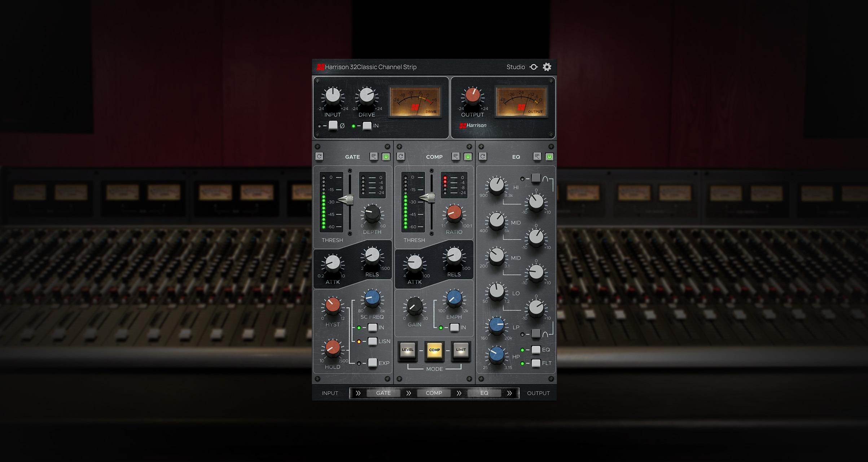This screenshot has width=868, height=462.
Task: Select GATE in the bottom routing bar
Action: 383,393
